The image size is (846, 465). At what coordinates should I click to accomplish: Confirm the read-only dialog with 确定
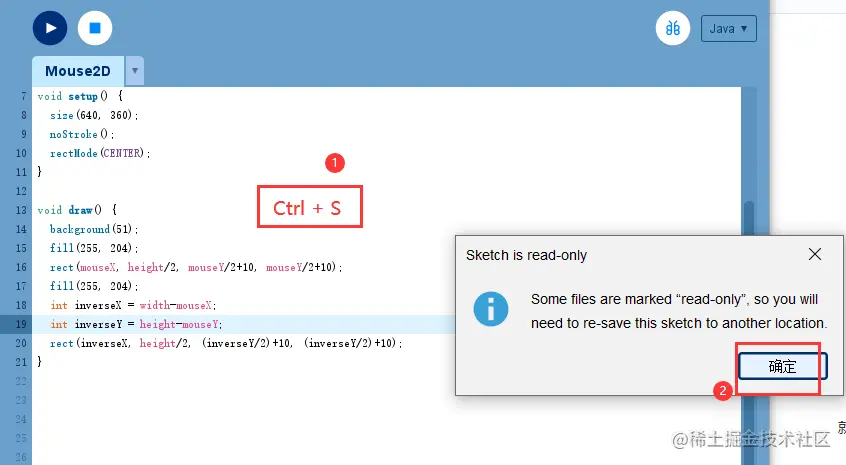point(782,367)
